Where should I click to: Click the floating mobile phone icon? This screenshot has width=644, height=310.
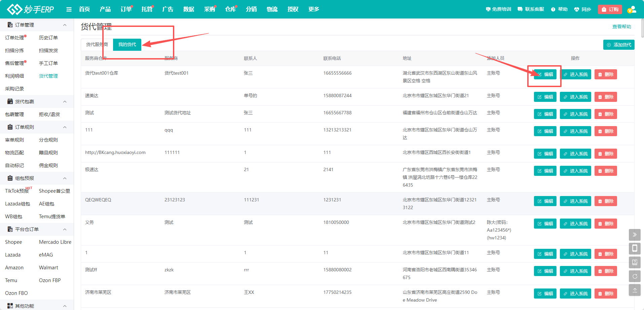point(635,248)
